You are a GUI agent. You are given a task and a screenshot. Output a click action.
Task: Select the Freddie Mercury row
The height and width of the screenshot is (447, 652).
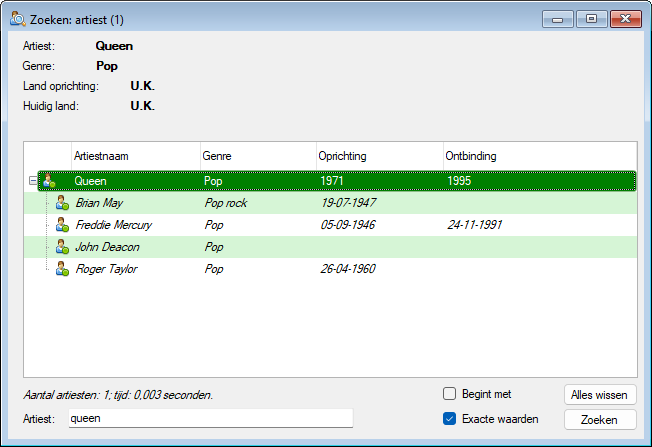click(x=330, y=225)
